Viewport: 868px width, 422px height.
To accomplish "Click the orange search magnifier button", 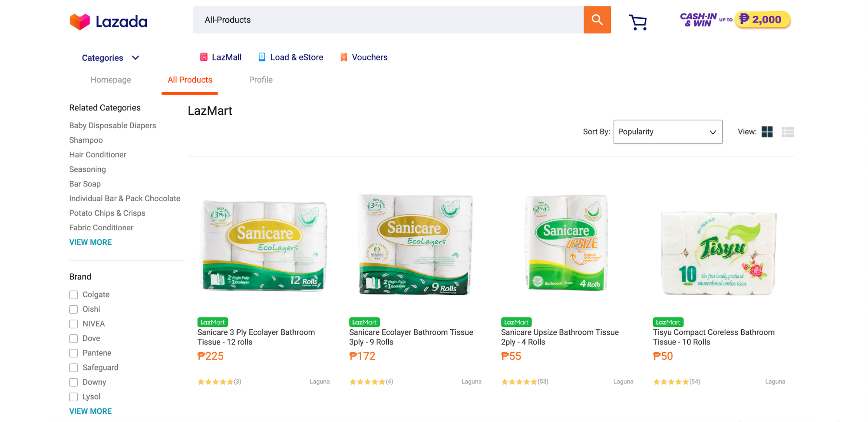I will [597, 20].
